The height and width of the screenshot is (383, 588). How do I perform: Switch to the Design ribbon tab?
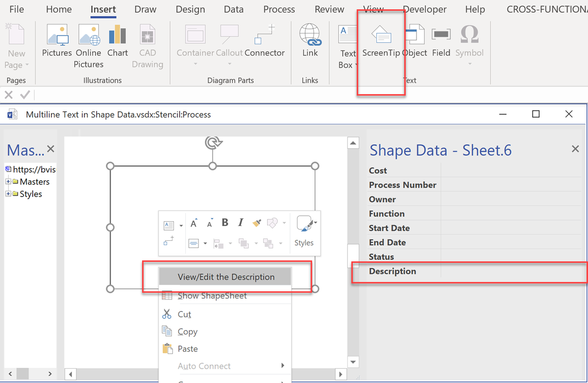pos(190,9)
